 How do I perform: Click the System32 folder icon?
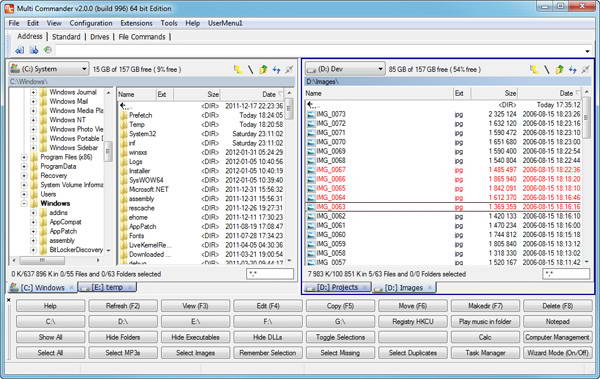[124, 134]
